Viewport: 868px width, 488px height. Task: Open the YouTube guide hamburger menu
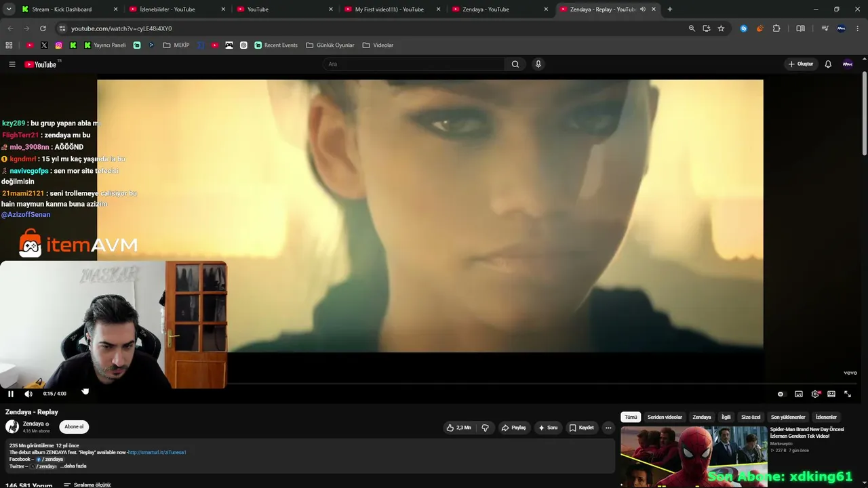click(x=12, y=64)
